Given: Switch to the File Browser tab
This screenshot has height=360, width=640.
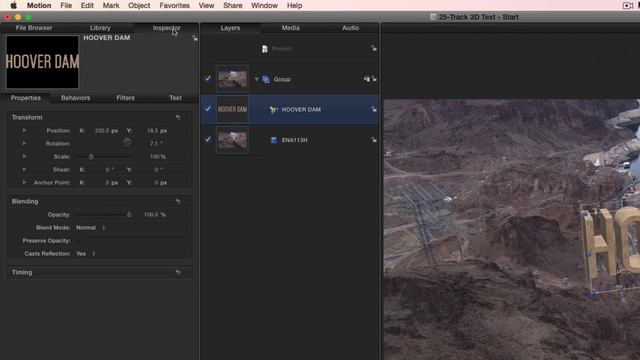Looking at the screenshot, I should (x=34, y=28).
